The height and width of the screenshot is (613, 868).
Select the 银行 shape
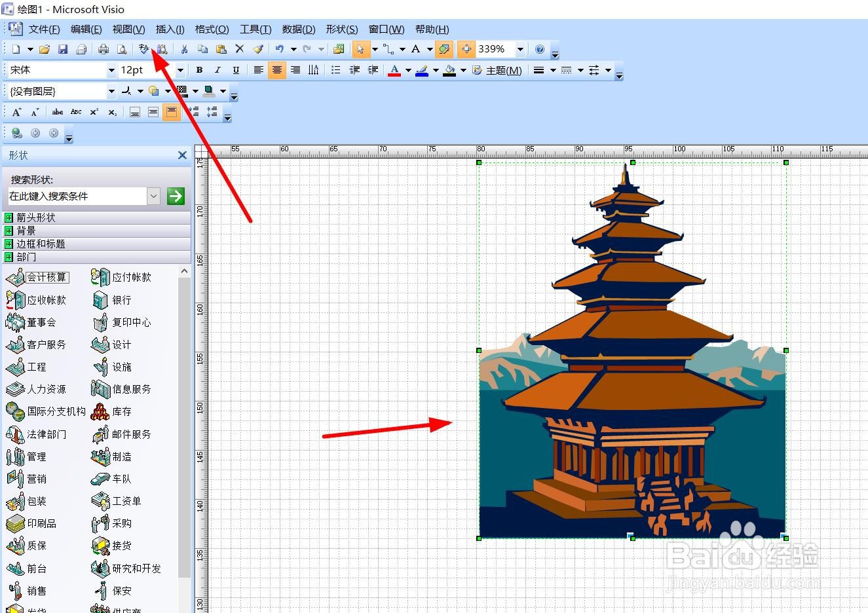point(112,300)
